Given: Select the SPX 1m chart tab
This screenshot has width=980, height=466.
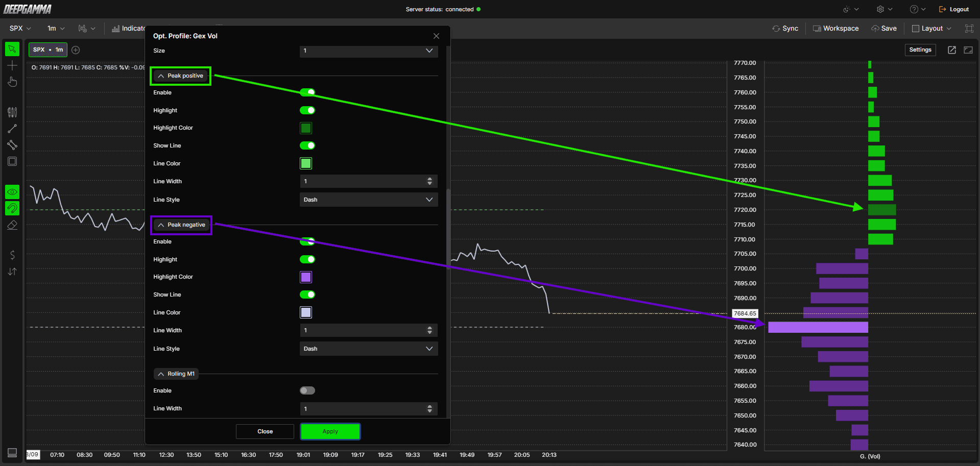Looking at the screenshot, I should tap(48, 50).
